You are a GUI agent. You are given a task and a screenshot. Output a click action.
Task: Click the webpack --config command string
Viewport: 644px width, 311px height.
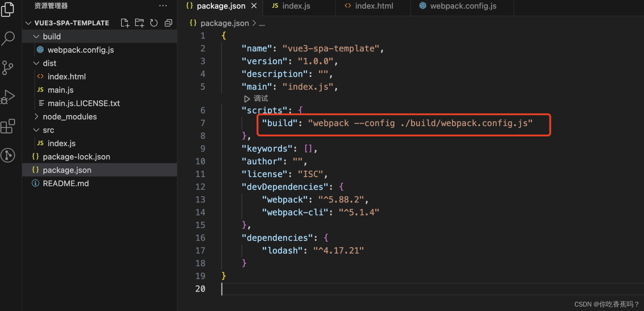(x=420, y=123)
